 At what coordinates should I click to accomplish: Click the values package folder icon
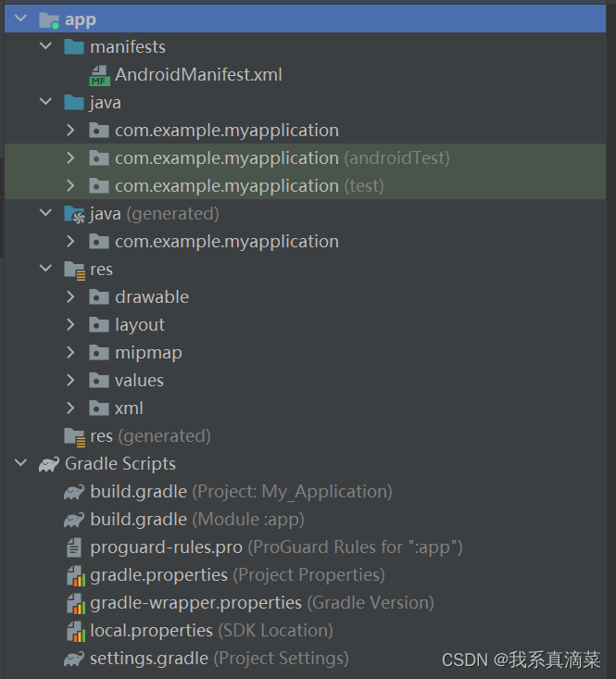tap(99, 381)
